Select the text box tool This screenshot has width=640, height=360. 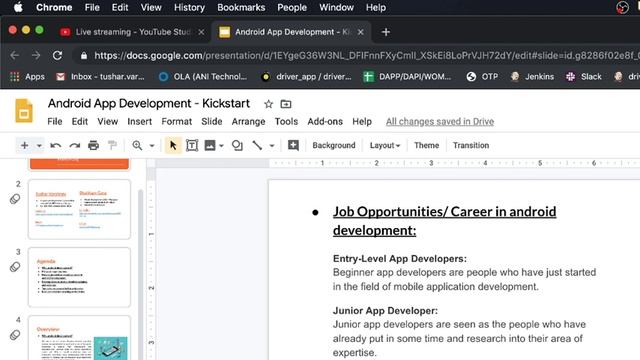point(192,145)
